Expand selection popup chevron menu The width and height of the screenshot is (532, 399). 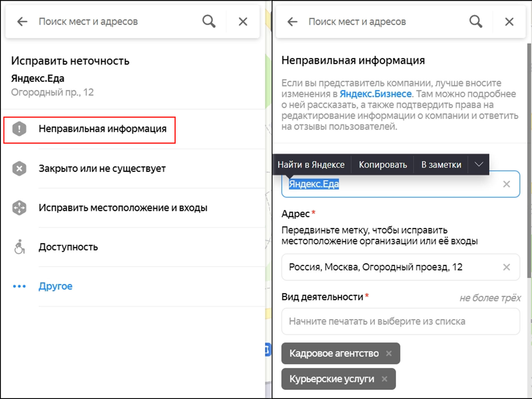pos(479,164)
